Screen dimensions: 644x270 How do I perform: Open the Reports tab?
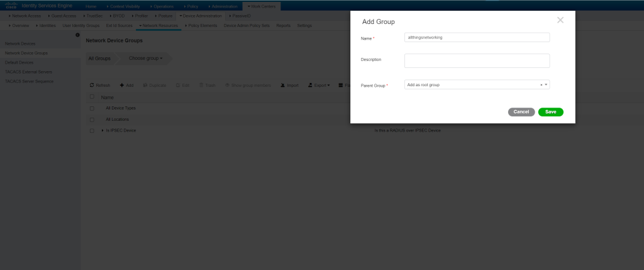point(284,25)
